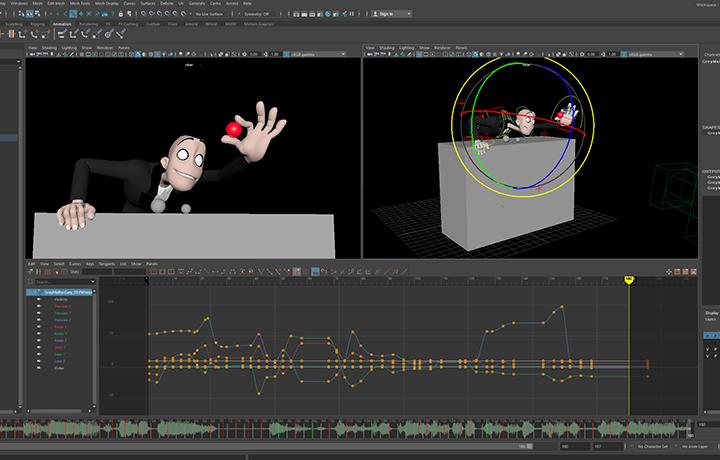Open Curves menu in Graph Editor
Screen dimensions: 720x460
[x=75, y=264]
